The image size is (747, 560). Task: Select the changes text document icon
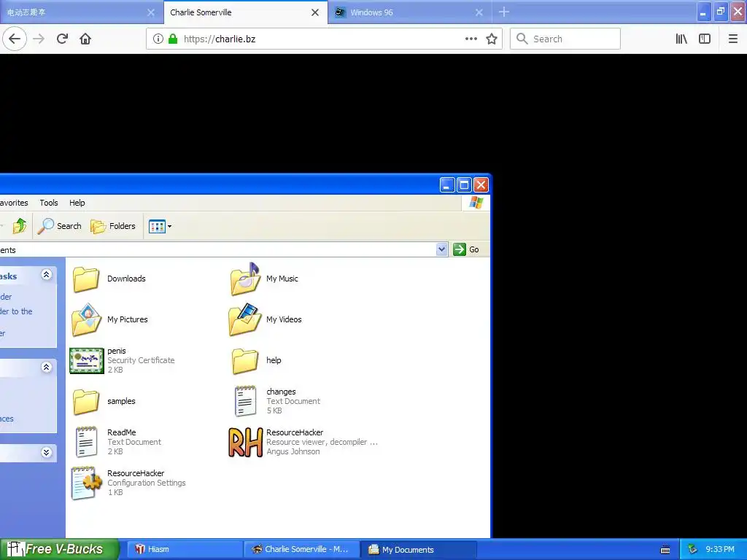click(245, 401)
